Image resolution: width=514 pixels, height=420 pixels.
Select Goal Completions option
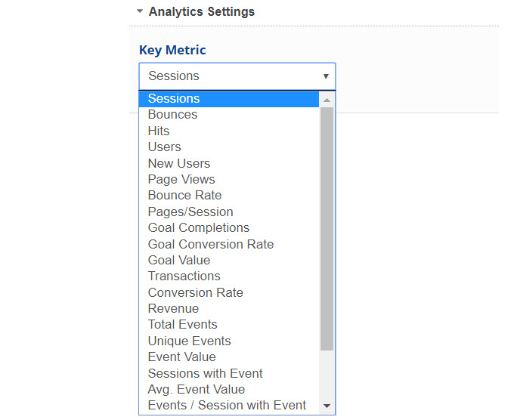click(x=199, y=227)
